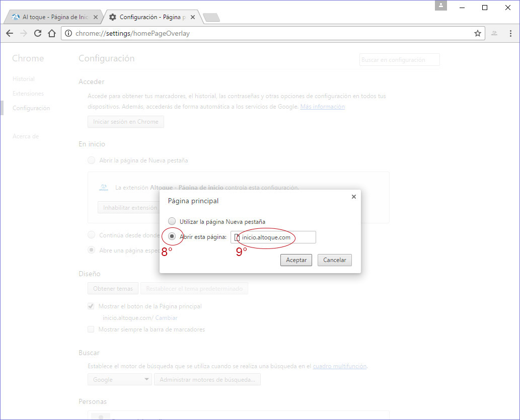Viewport: 520px width, 420px height.
Task: Close the Al toque tab
Action: [x=96, y=17]
